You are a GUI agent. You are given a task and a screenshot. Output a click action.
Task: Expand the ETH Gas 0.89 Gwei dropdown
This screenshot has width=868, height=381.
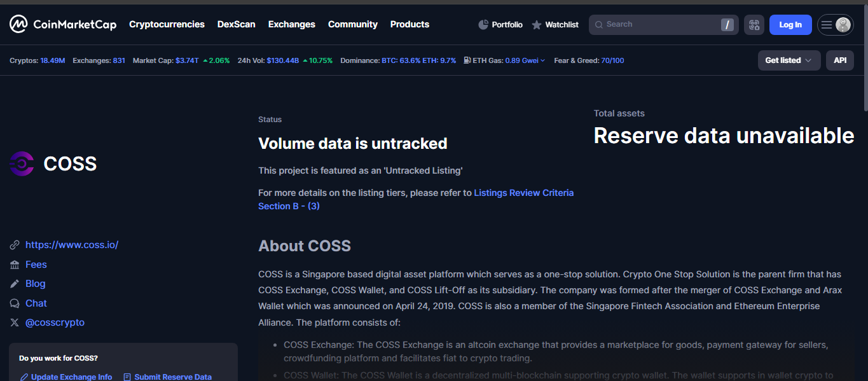click(525, 60)
